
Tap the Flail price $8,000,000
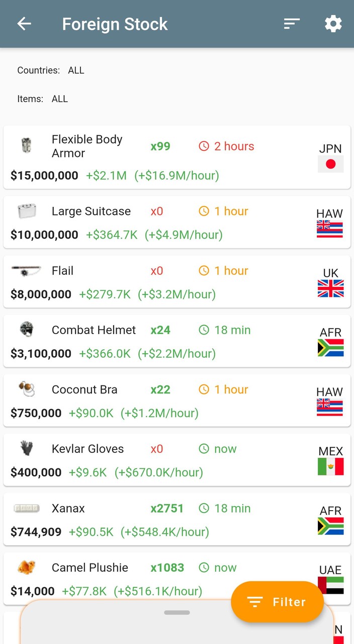coord(41,294)
